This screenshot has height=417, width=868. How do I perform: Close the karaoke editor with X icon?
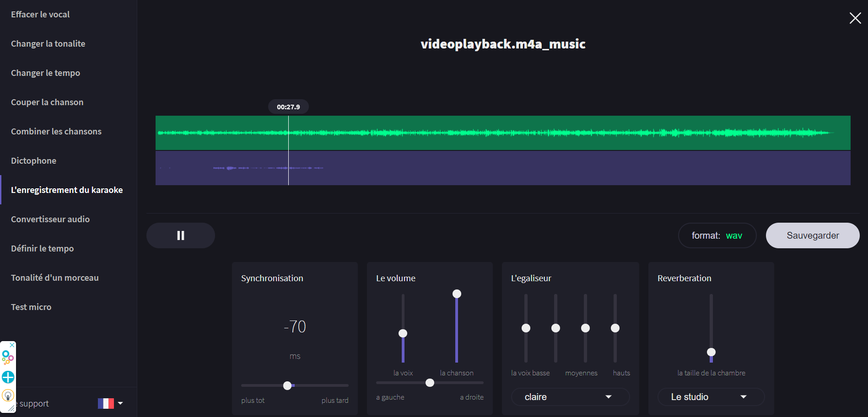(x=855, y=18)
